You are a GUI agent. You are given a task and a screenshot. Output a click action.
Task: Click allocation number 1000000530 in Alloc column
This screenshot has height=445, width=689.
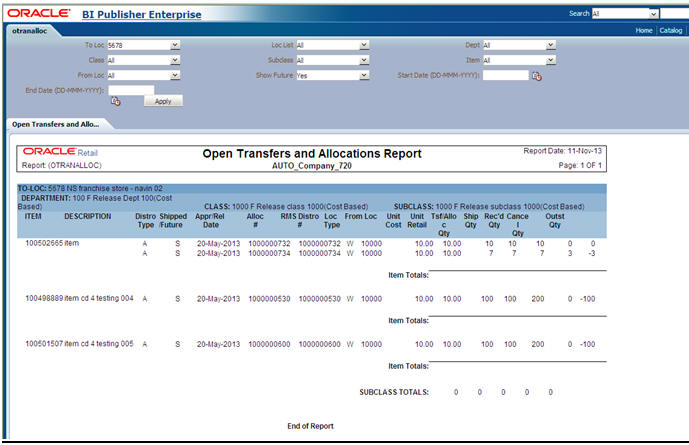coord(269,299)
